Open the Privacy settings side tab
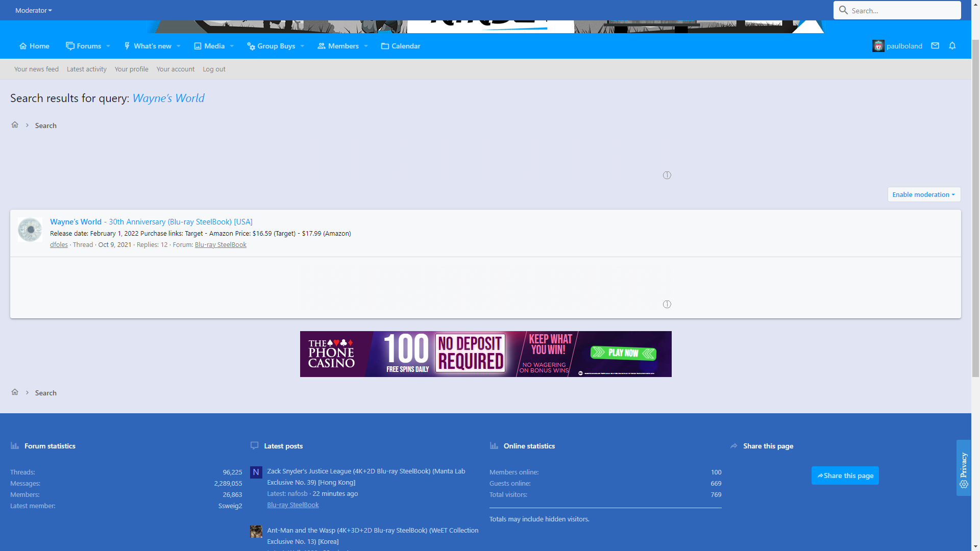 (x=964, y=468)
